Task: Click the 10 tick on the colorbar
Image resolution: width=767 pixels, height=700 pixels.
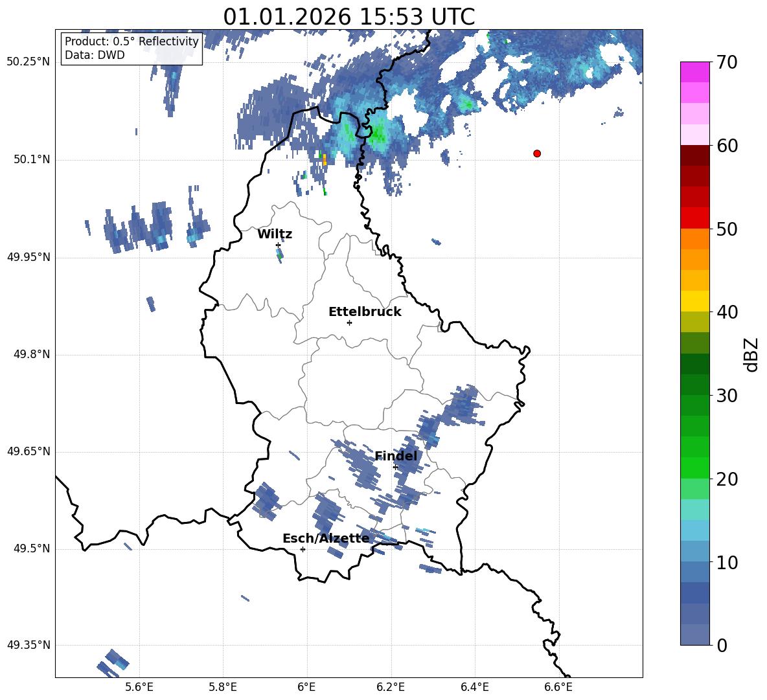Action: 726,562
